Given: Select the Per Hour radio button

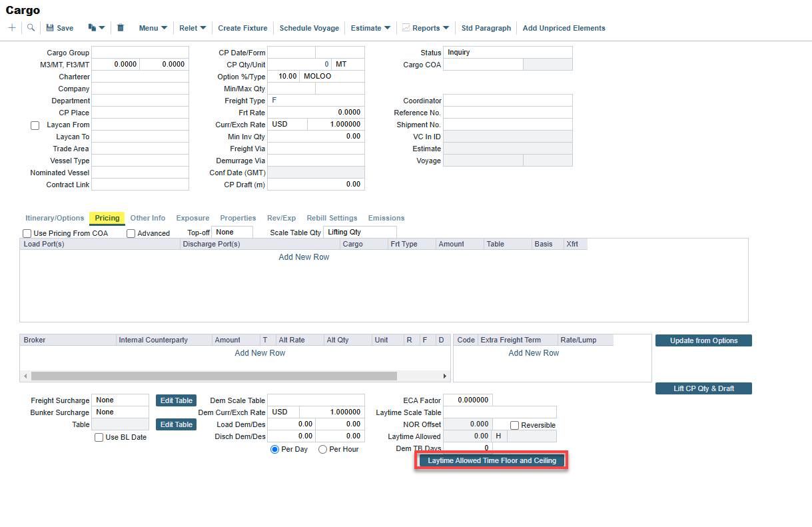Looking at the screenshot, I should click(323, 450).
